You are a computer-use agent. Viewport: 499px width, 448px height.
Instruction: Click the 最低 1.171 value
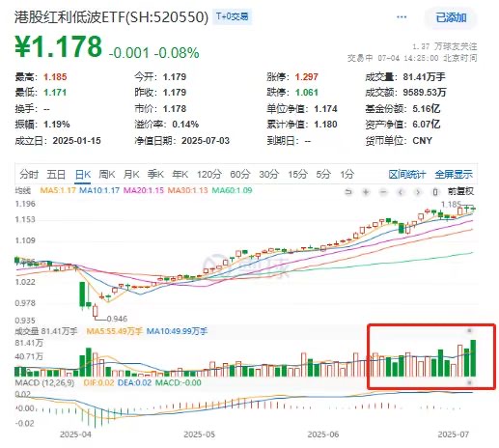pos(55,93)
